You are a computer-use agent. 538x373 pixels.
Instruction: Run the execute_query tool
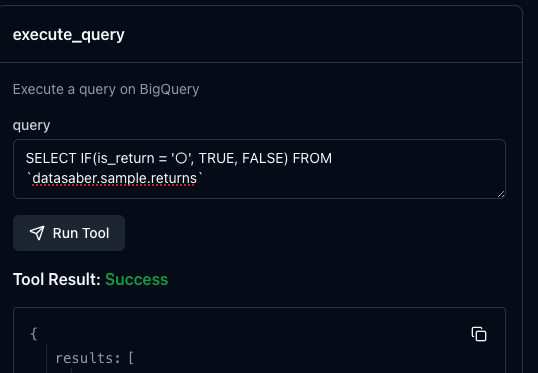tap(69, 233)
